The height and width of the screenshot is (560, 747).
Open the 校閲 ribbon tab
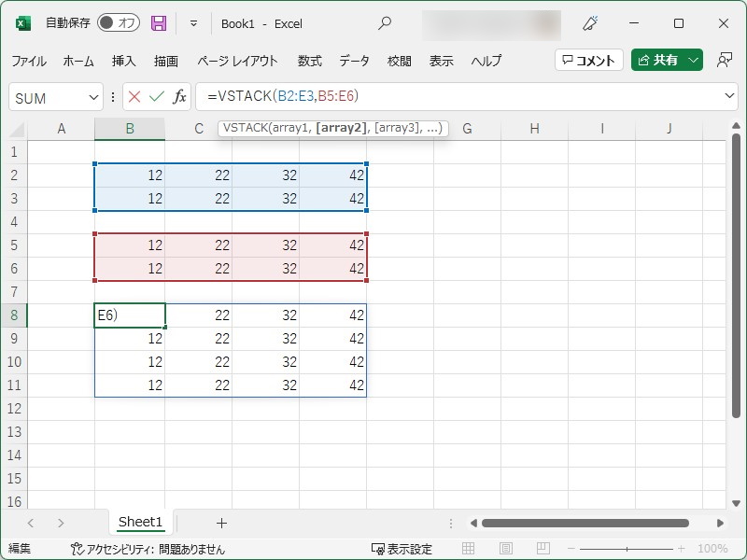(x=400, y=61)
